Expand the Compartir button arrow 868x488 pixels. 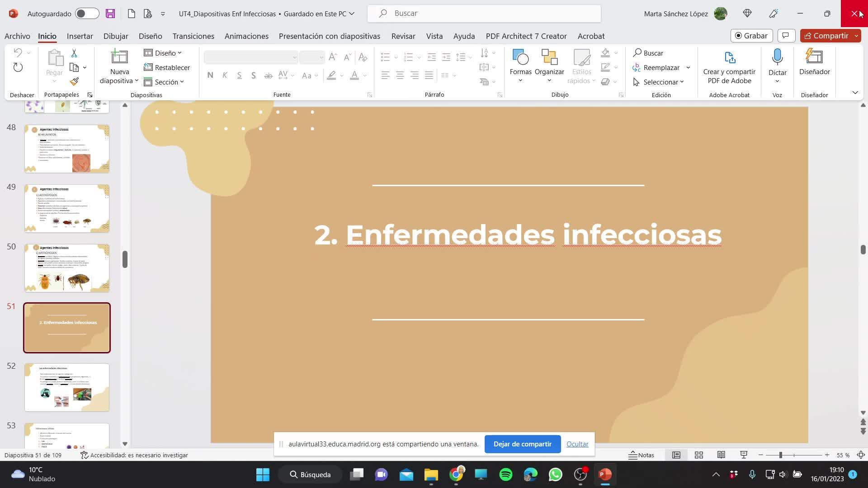[857, 36]
